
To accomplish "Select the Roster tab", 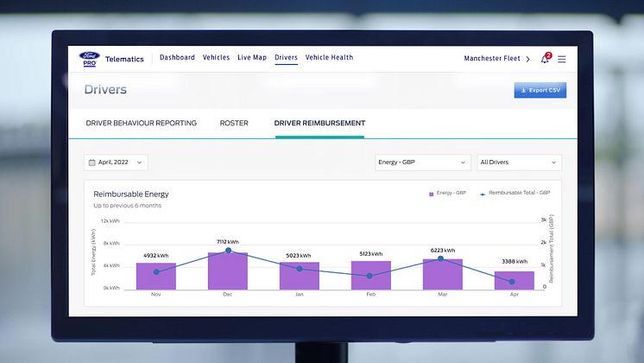I will 234,124.
